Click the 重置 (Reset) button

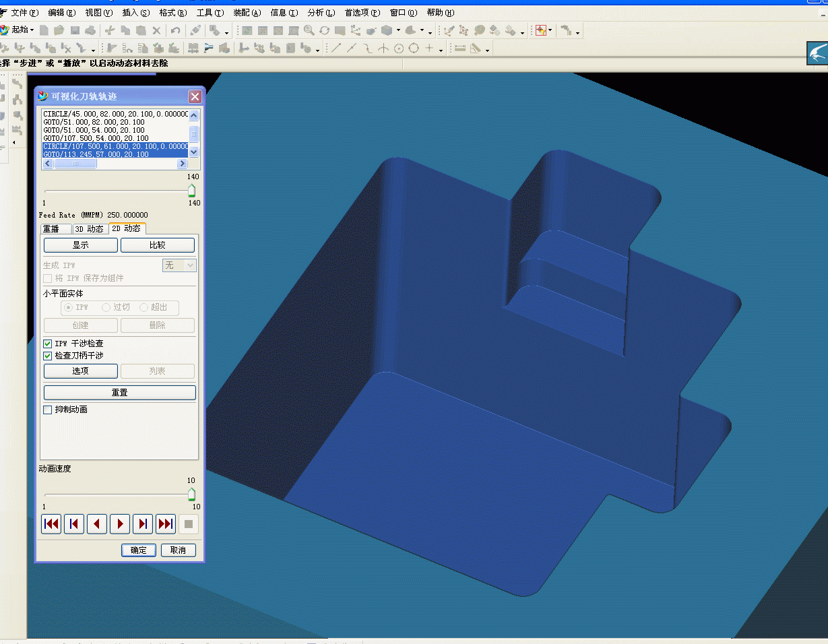[120, 393]
